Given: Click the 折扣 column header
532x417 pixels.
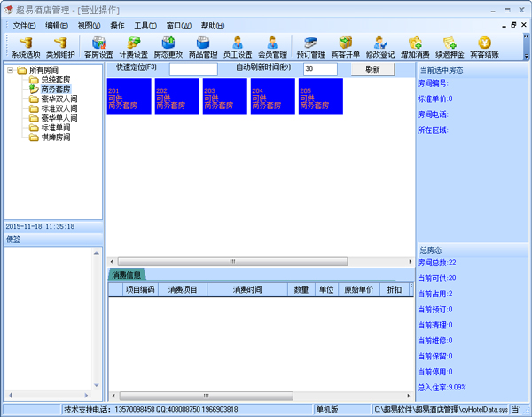Looking at the screenshot, I should 395,289.
